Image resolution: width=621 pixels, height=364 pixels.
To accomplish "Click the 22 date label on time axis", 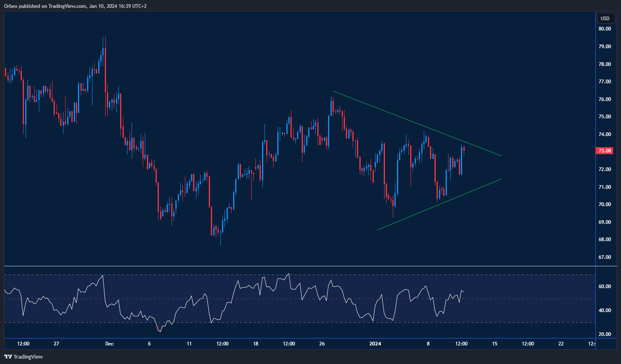I will (561, 344).
